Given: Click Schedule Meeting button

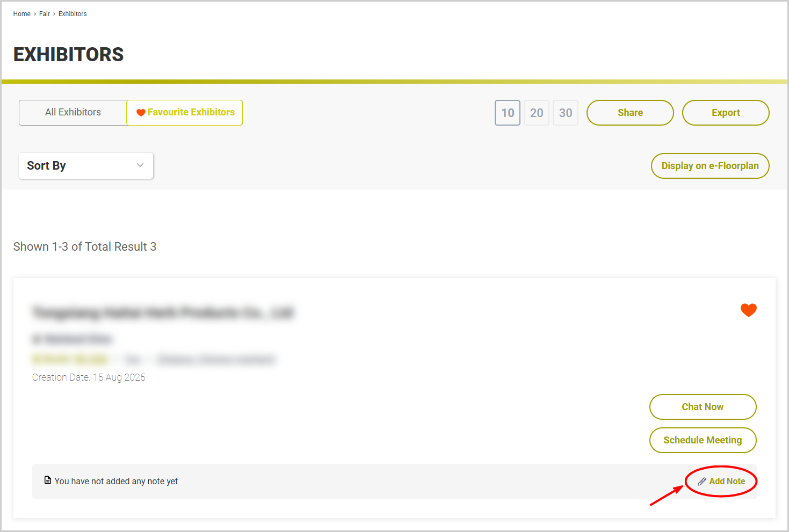Looking at the screenshot, I should pos(703,440).
